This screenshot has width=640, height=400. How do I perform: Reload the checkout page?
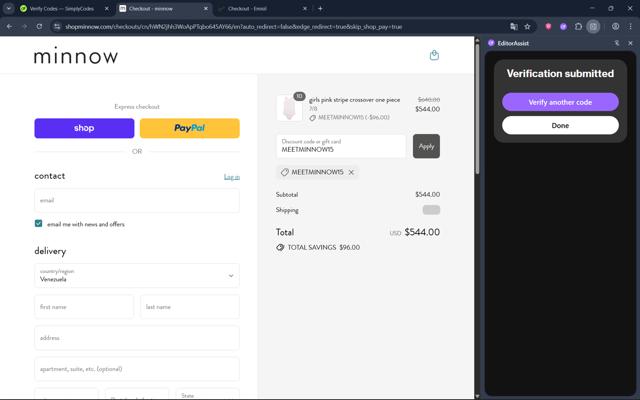pos(39,27)
